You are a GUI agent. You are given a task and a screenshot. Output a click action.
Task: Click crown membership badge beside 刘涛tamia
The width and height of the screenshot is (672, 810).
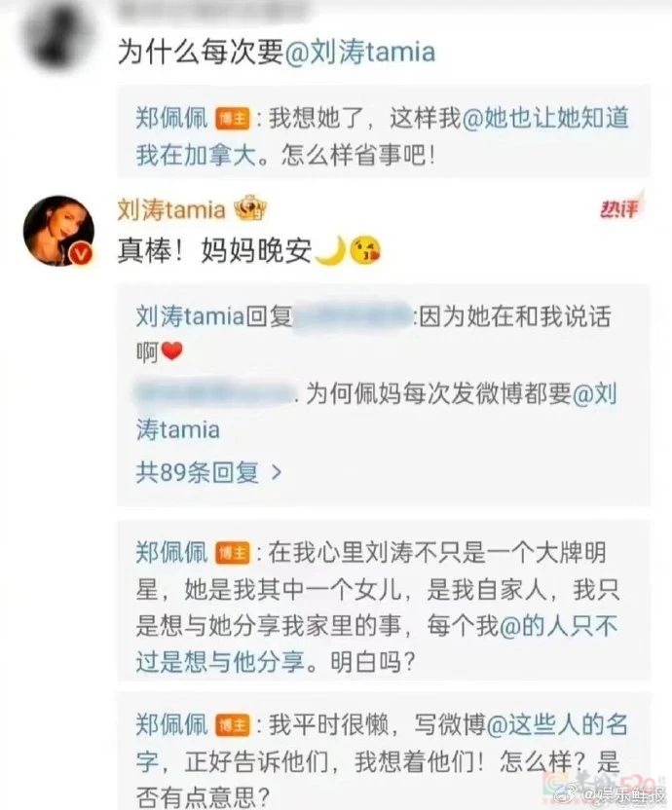click(250, 208)
